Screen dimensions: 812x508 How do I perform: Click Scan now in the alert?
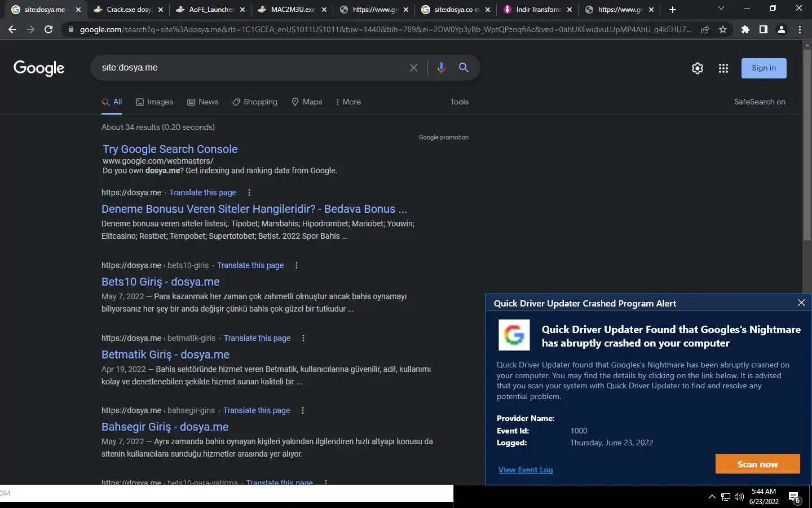tap(757, 464)
